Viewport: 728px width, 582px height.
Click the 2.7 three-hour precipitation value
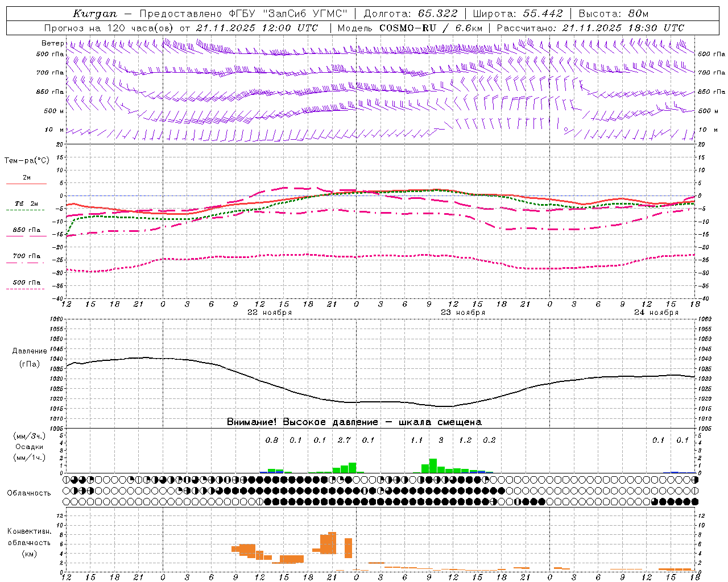pos(344,440)
